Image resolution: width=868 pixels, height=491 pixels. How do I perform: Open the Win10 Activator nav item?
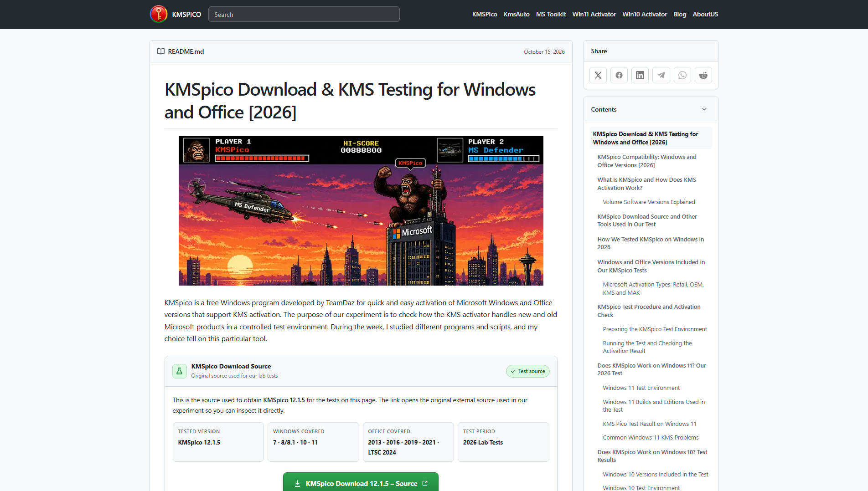(x=645, y=14)
